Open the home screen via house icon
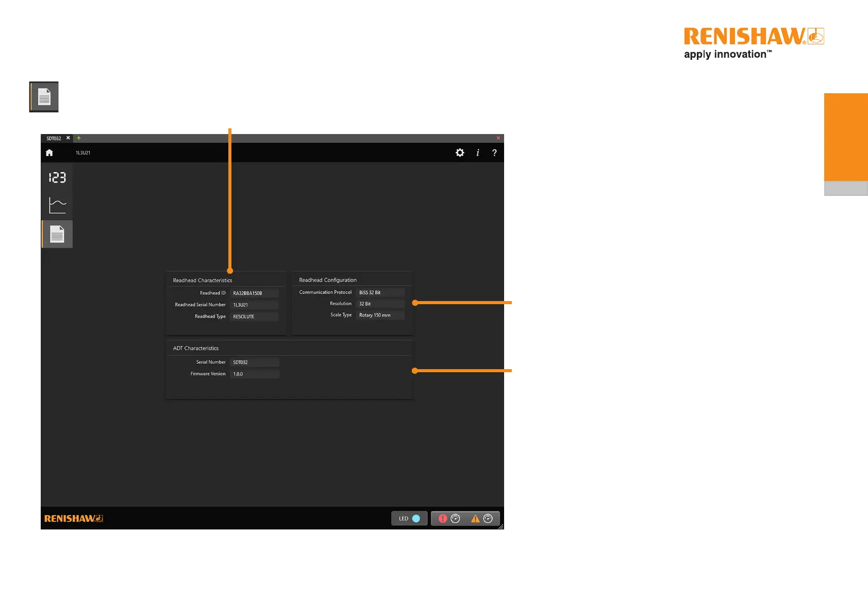This screenshot has width=868, height=614. pyautogui.click(x=49, y=153)
